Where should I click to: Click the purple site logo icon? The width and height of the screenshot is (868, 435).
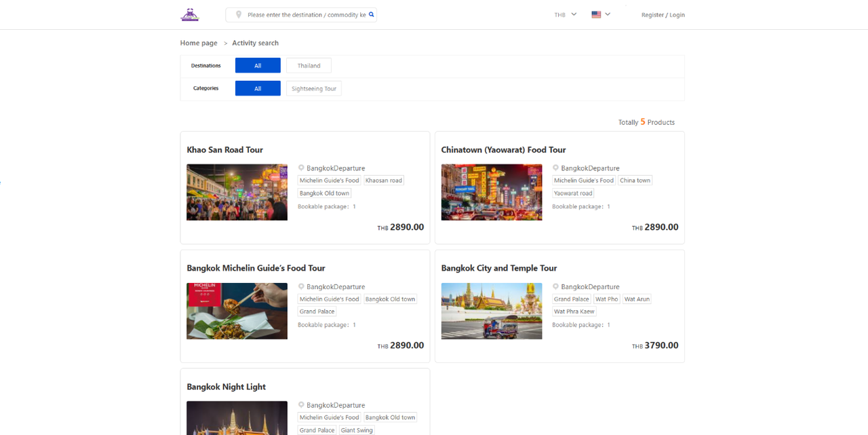pyautogui.click(x=190, y=14)
